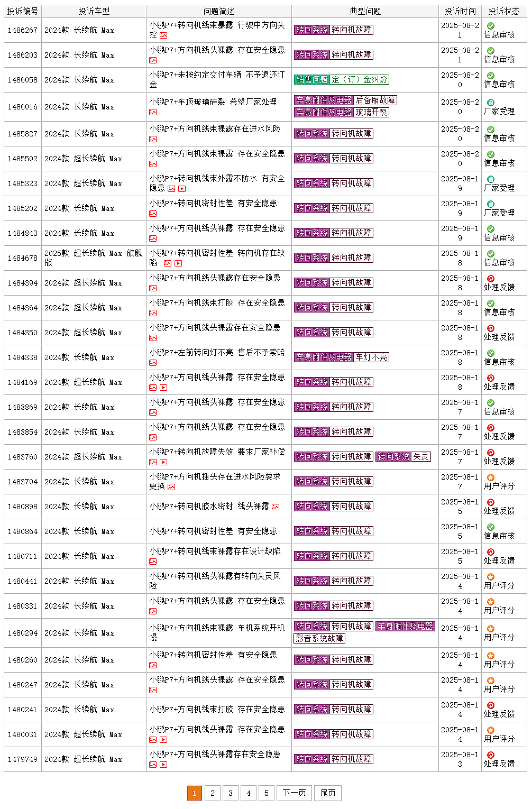Click 下一页 next page button
Image resolution: width=532 pixels, height=809 pixels.
tap(294, 793)
